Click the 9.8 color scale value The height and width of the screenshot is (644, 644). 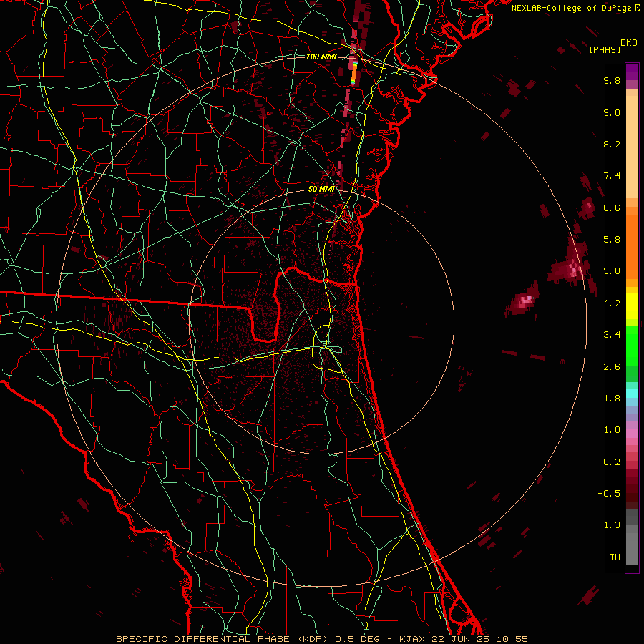coord(612,80)
